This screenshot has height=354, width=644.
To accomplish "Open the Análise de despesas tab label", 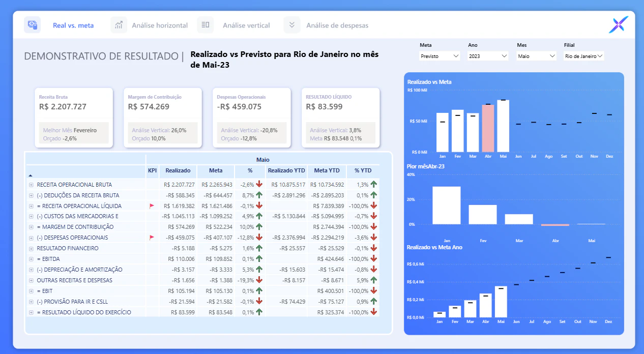I will tap(337, 25).
